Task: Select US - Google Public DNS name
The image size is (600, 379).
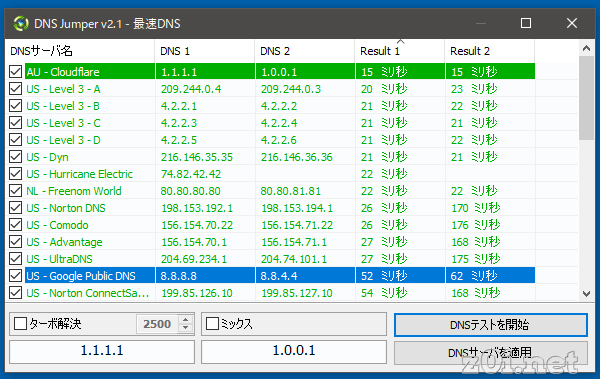Action: pyautogui.click(x=81, y=276)
